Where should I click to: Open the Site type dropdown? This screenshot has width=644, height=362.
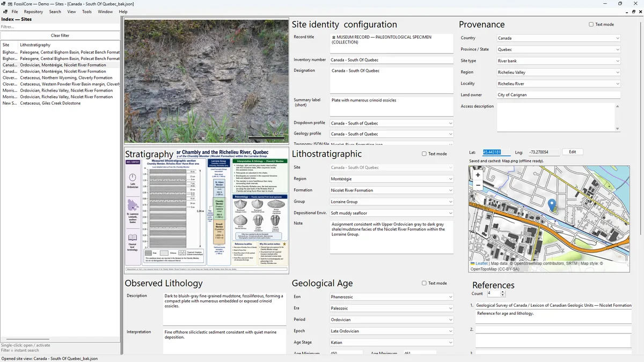tap(559, 61)
